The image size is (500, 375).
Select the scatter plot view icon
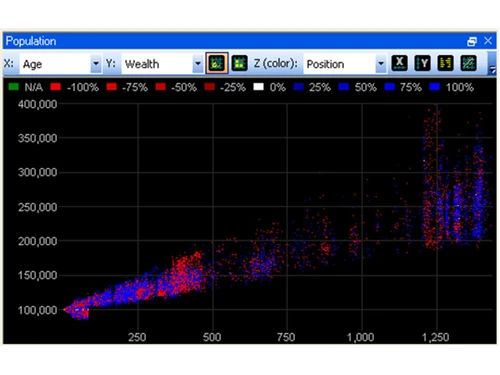pyautogui.click(x=217, y=63)
